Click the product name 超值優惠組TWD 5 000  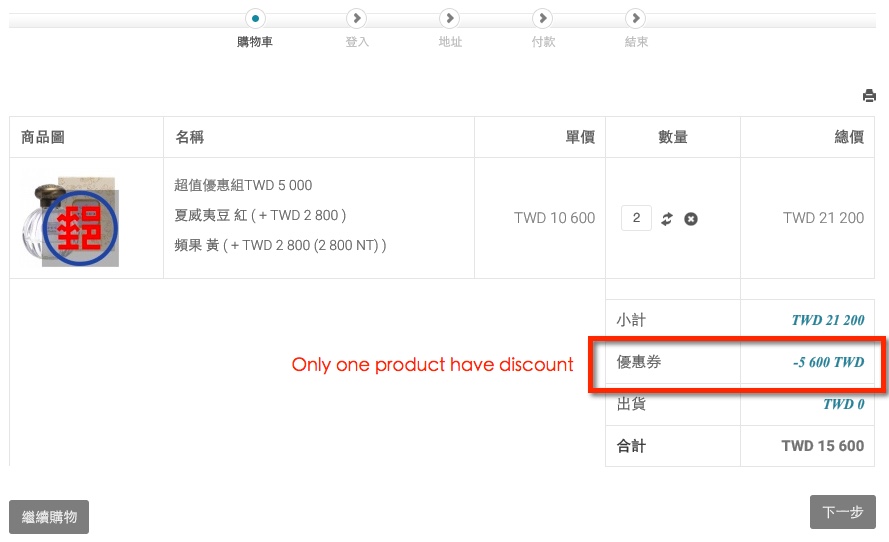(243, 185)
